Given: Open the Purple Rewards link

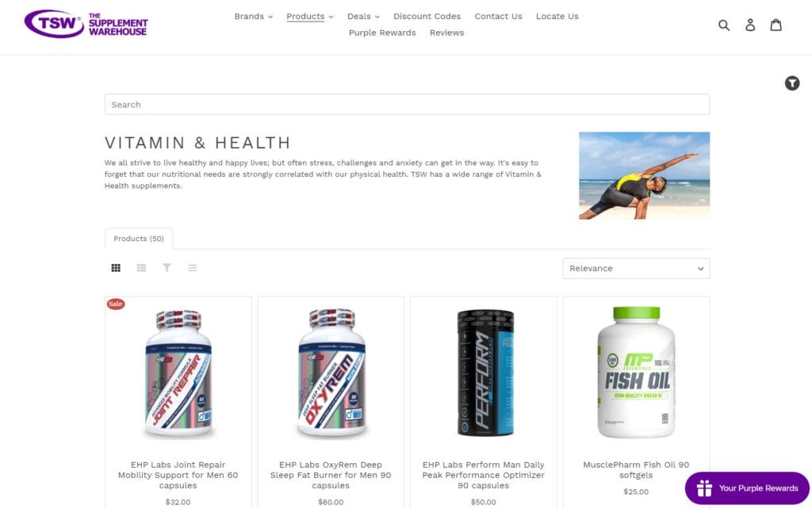Looking at the screenshot, I should [382, 33].
